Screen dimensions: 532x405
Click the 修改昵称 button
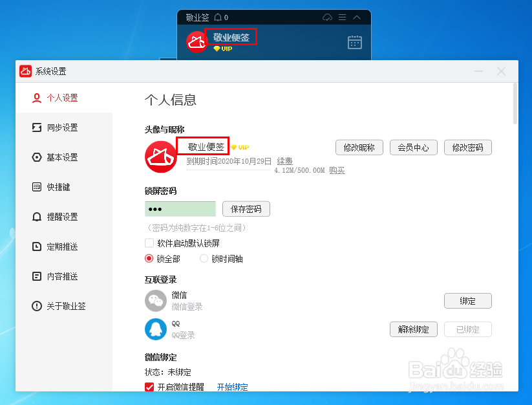click(x=359, y=148)
